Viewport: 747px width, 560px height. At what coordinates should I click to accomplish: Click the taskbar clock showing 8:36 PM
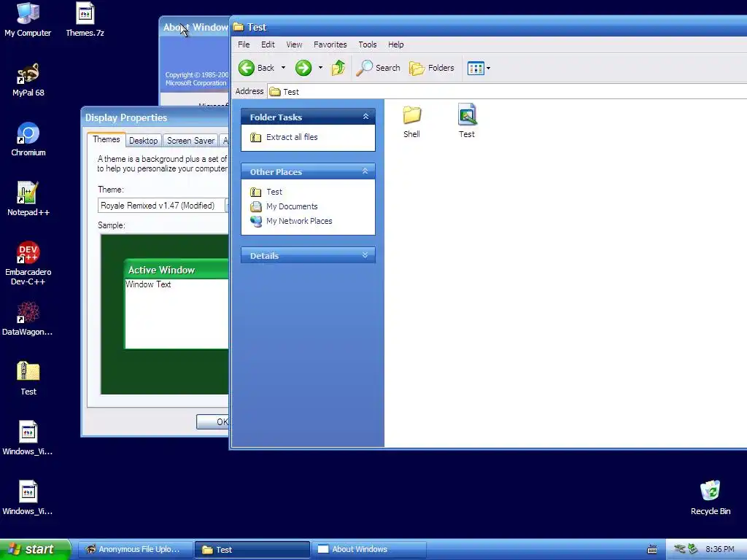click(x=720, y=550)
